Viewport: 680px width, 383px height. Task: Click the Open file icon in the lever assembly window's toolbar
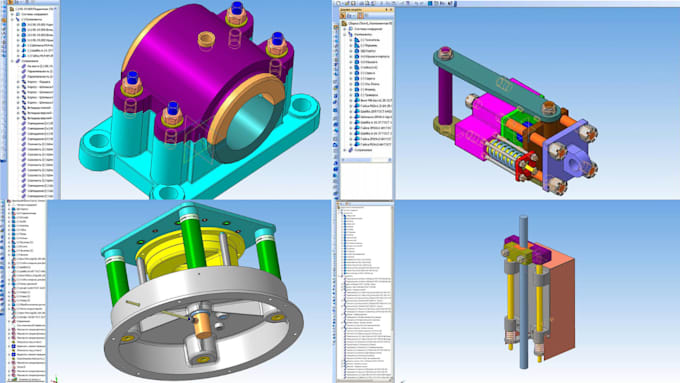point(347,3)
